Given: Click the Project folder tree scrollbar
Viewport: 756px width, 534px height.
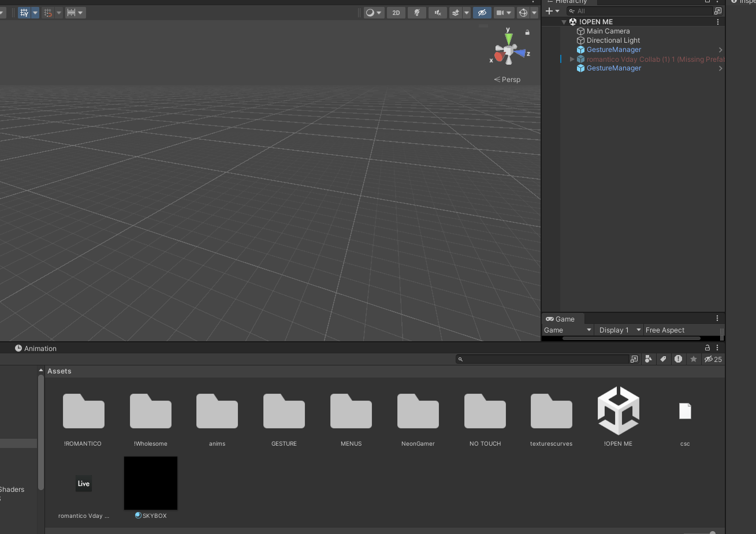Looking at the screenshot, I should click(41, 432).
